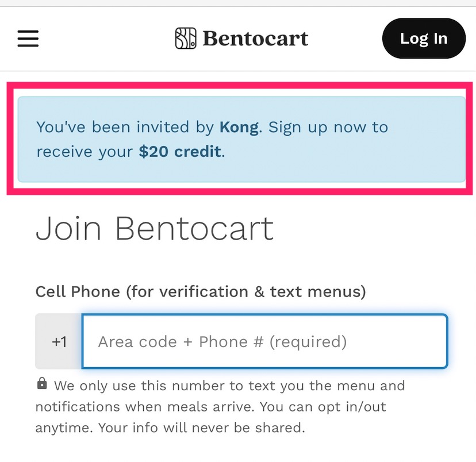
Task: Click the Bentocart logo mark
Action: 184,38
